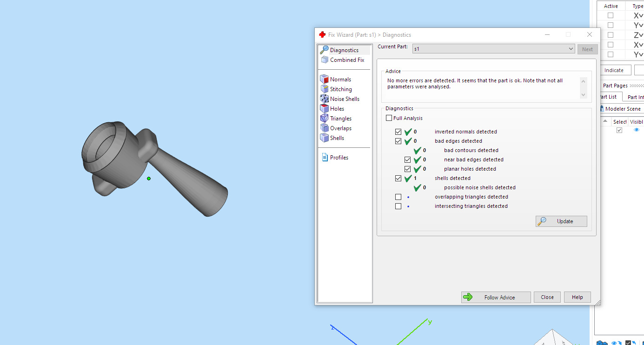The height and width of the screenshot is (345, 644).
Task: Close Fix Wizard using the title bar X
Action: coord(590,35)
